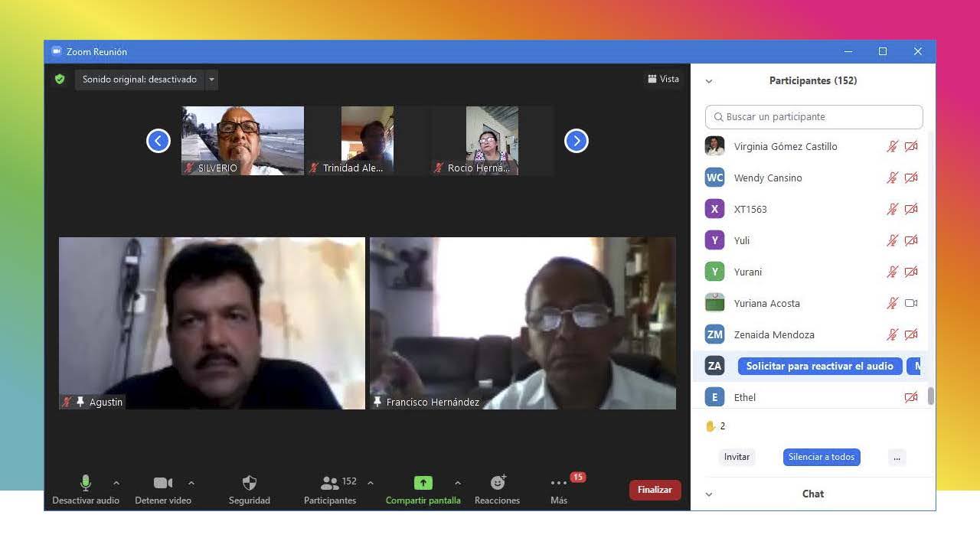Click the participants list scrollbar
Viewport: 980px width, 551px height.
pyautogui.click(x=931, y=396)
